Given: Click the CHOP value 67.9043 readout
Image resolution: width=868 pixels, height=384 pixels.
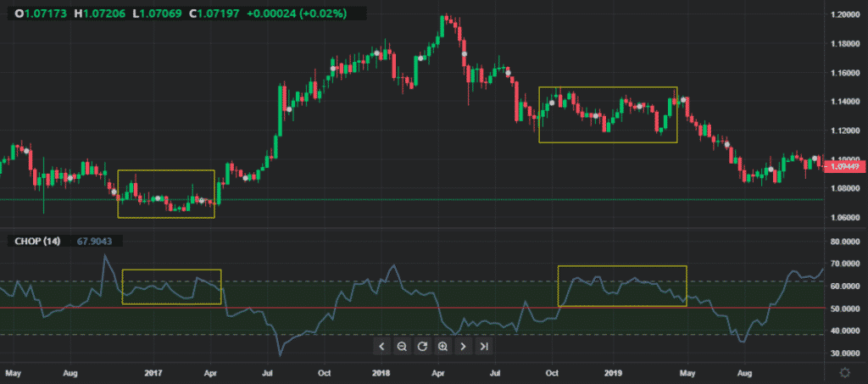Looking at the screenshot, I should click(x=94, y=242).
